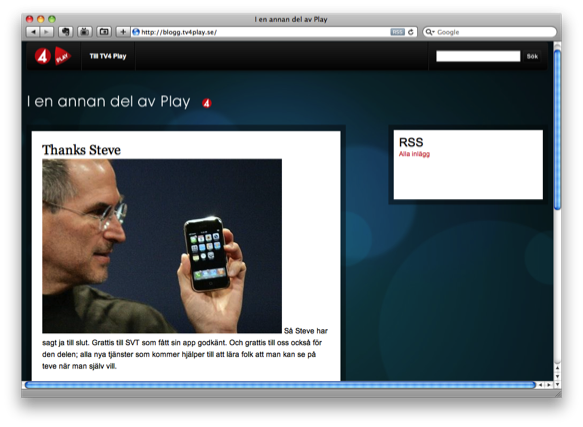The height and width of the screenshot is (427, 583).
Task: Click the bug-shaped toolbar button
Action: click(x=85, y=32)
